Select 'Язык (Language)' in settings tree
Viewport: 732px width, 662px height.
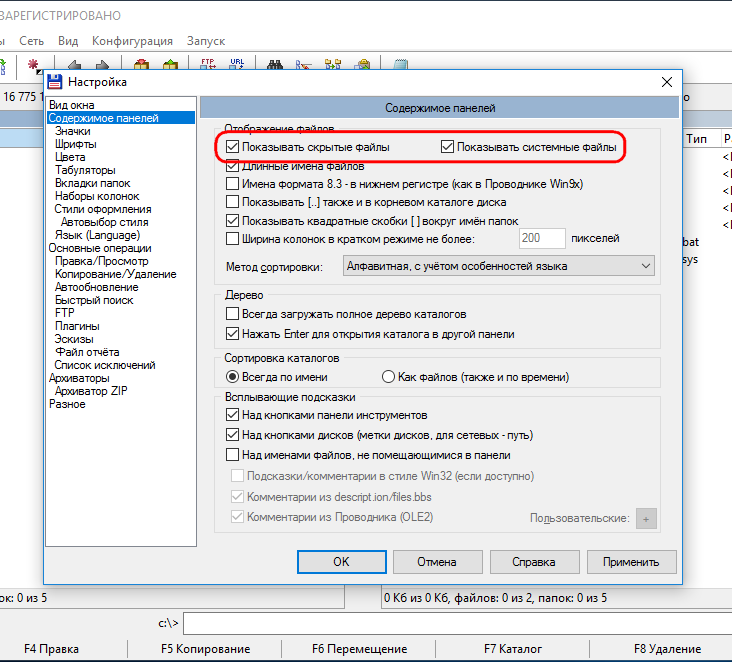97,235
